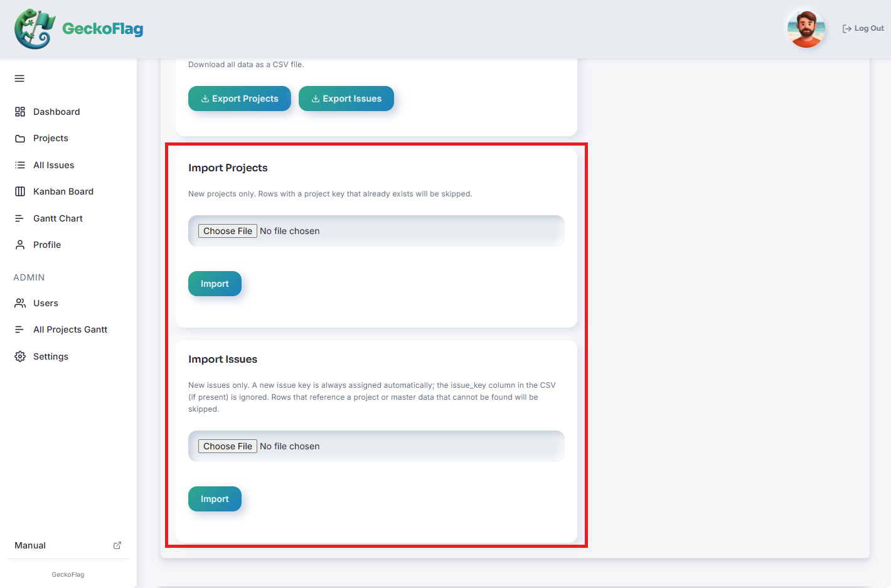This screenshot has width=891, height=588.
Task: Click the Dashboard grid icon
Action: click(20, 112)
